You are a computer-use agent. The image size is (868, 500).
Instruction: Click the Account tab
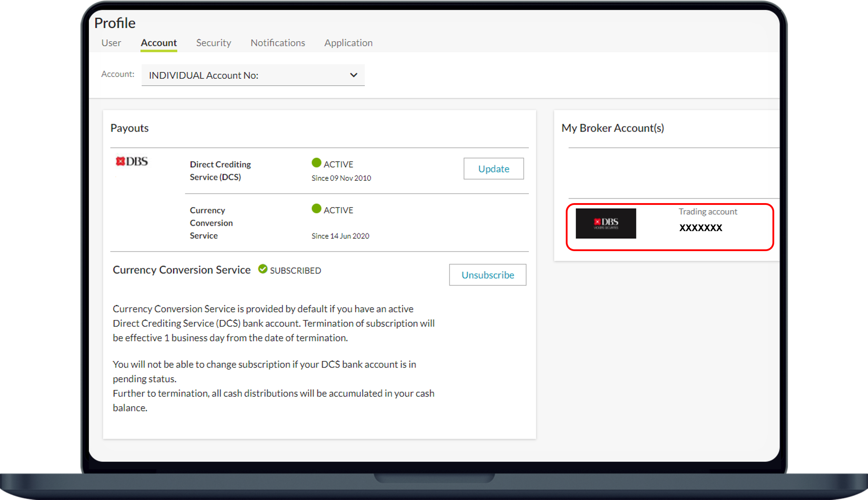point(159,43)
